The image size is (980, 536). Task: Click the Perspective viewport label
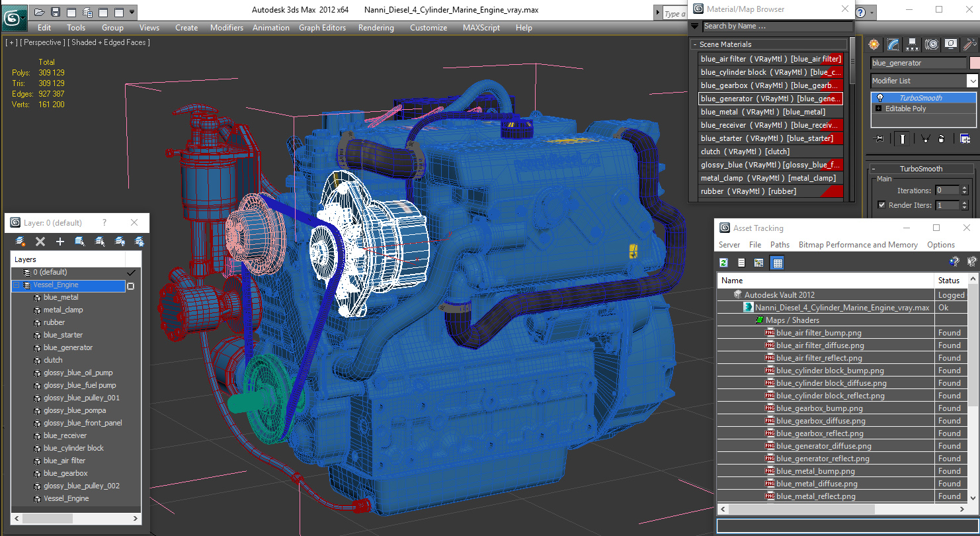(x=43, y=42)
